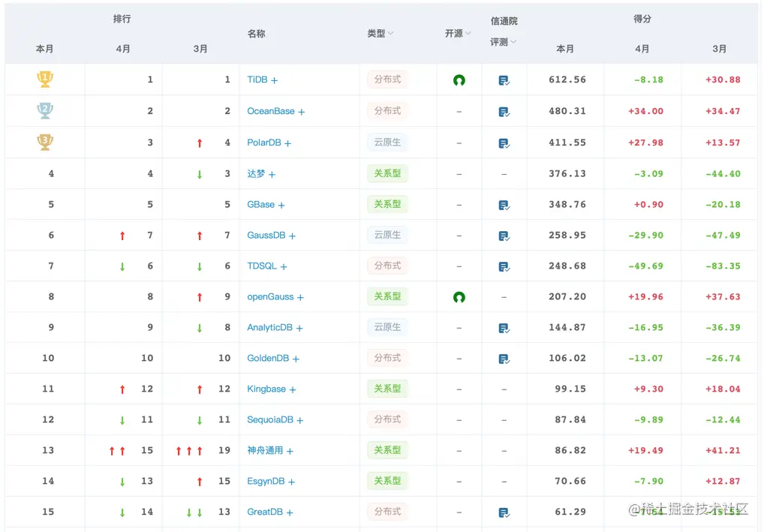Click the plus icon next to OceanBase
Screen dimensions: 764x532
pyautogui.click(x=302, y=112)
